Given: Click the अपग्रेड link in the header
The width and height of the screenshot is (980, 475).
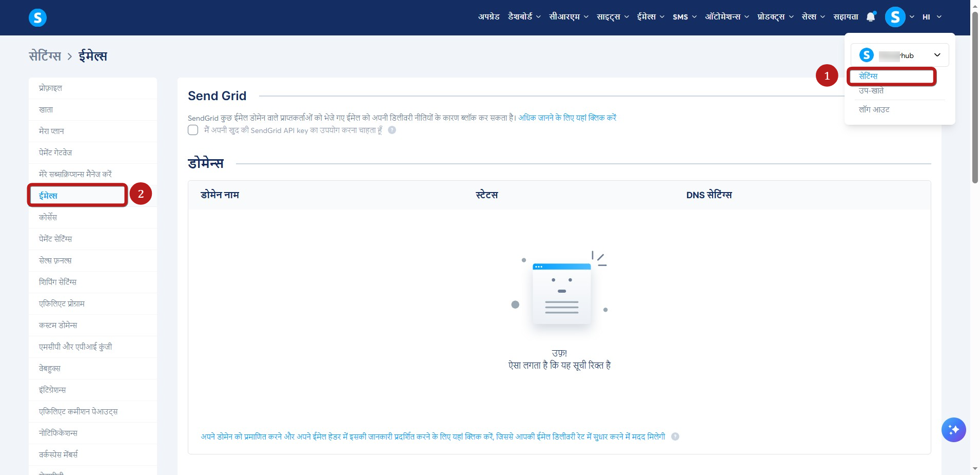Looking at the screenshot, I should (x=489, y=16).
